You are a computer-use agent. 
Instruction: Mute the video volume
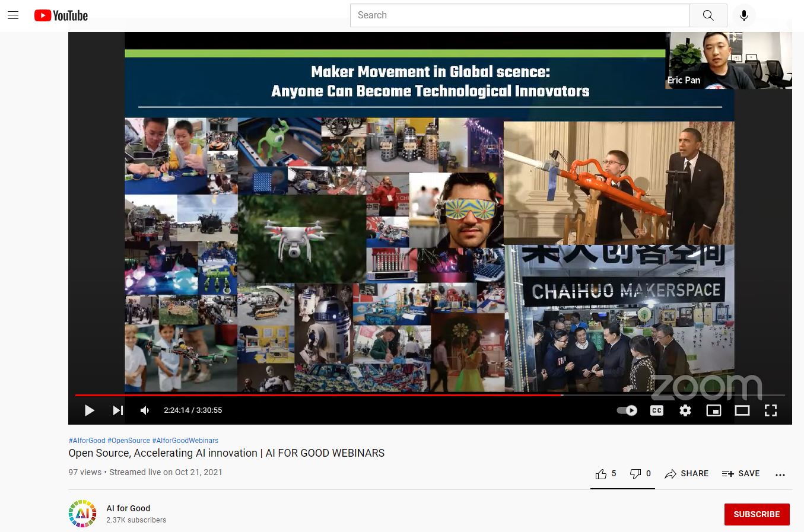[x=145, y=410]
